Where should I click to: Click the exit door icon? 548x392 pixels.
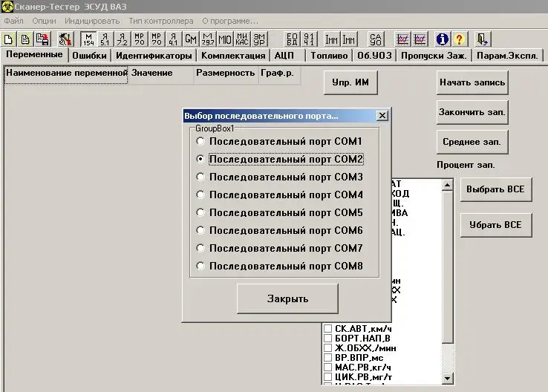(x=483, y=39)
